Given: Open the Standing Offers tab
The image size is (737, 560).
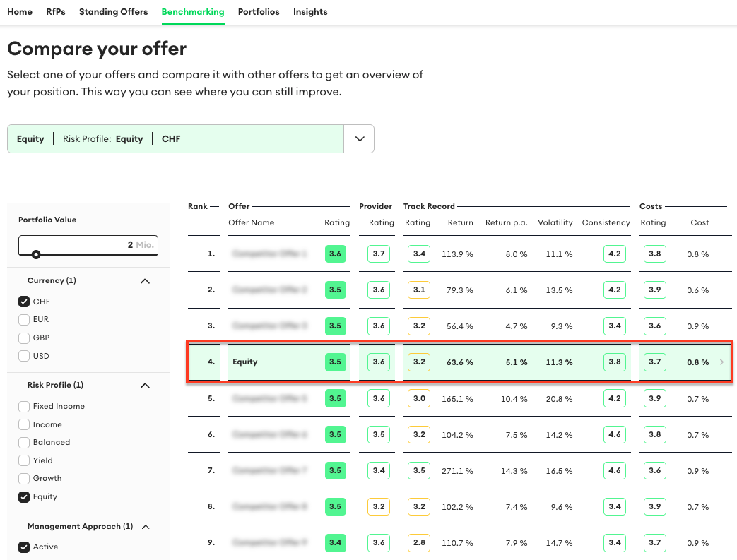Looking at the screenshot, I should (113, 12).
